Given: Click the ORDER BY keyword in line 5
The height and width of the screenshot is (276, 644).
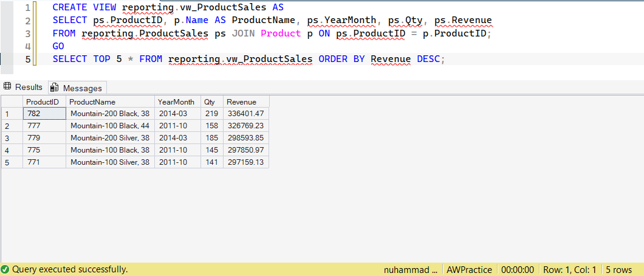Looking at the screenshot, I should pos(342,59).
